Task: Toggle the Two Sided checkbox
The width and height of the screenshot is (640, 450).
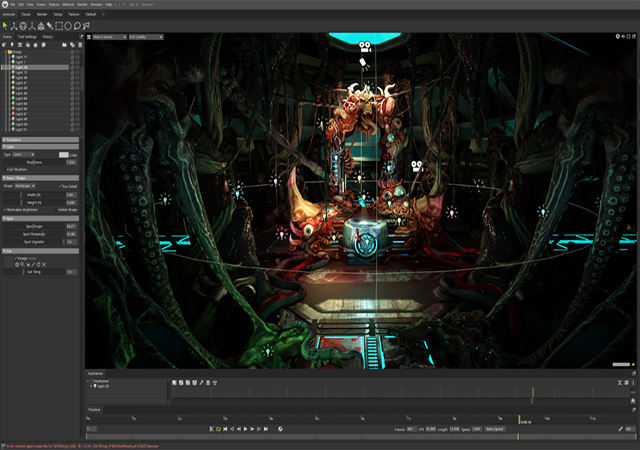Action: [x=59, y=186]
